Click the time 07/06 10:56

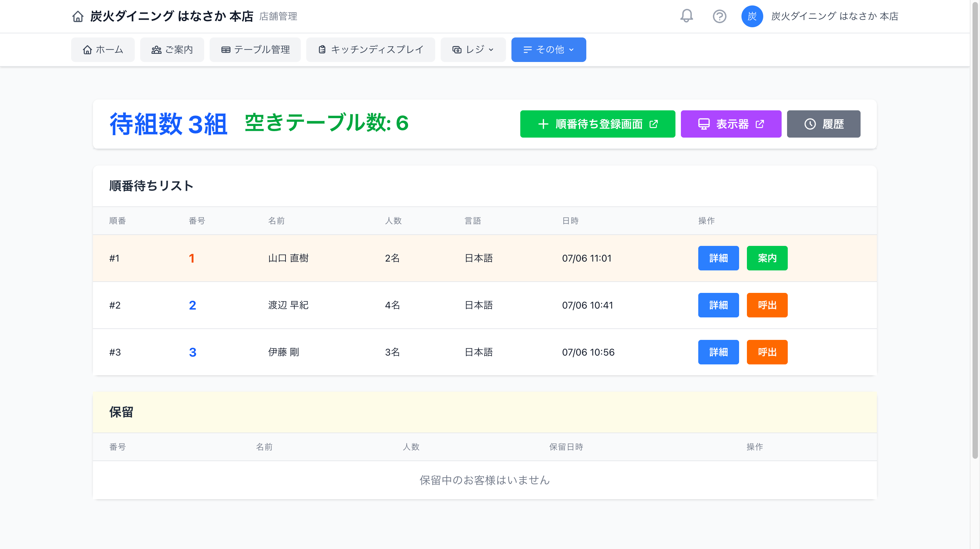[588, 352]
